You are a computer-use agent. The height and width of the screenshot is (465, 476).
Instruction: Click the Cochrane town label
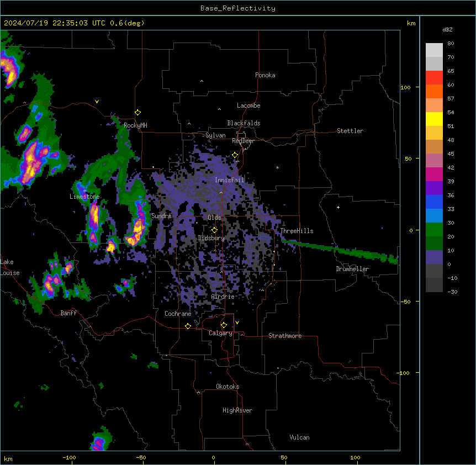[x=178, y=314]
